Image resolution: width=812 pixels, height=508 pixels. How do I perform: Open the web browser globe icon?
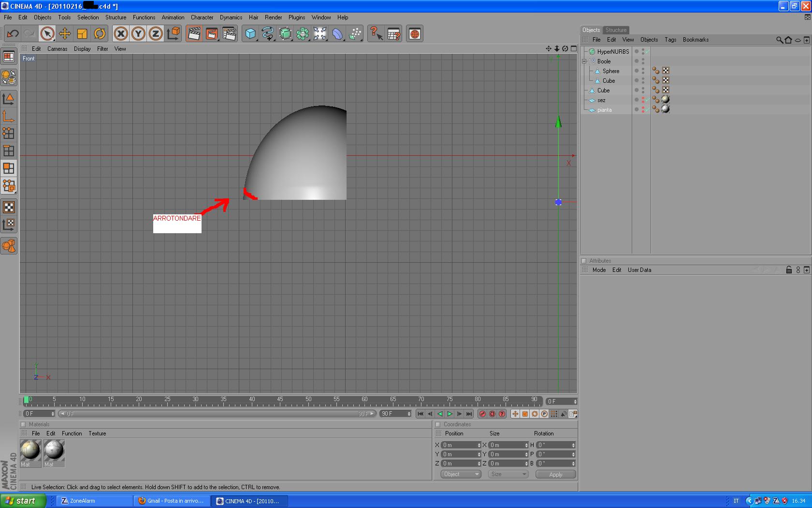coord(415,34)
